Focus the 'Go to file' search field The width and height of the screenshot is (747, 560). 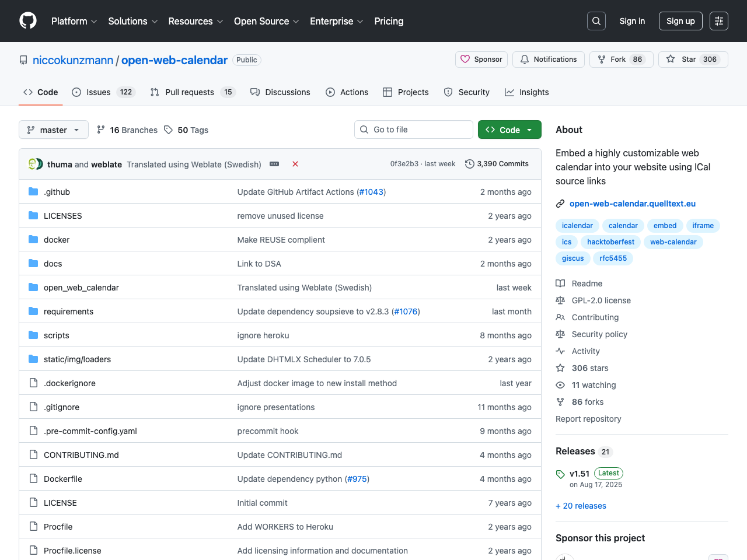413,129
